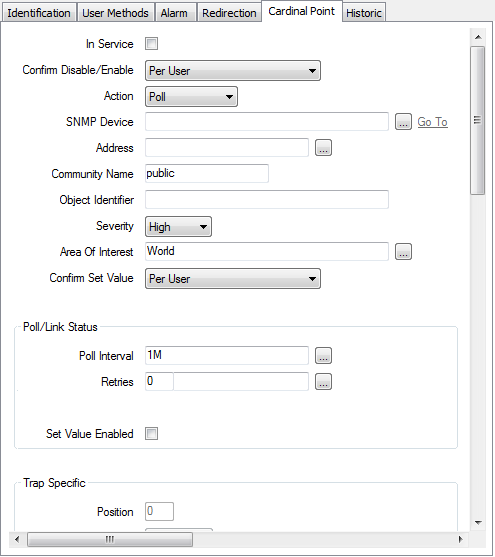Click the Address field browse button
495x557 pixels.
click(323, 148)
